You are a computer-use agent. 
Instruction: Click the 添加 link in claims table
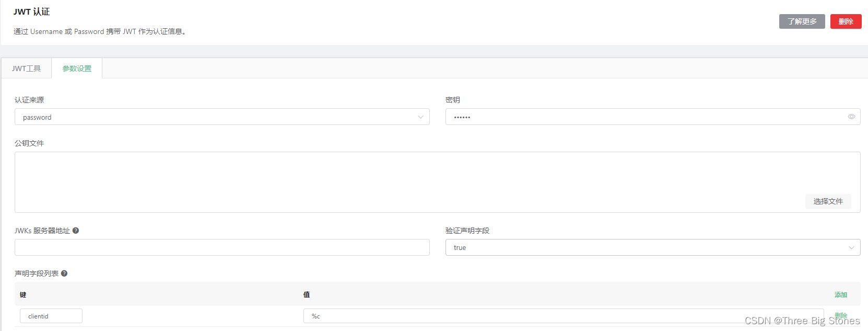841,295
